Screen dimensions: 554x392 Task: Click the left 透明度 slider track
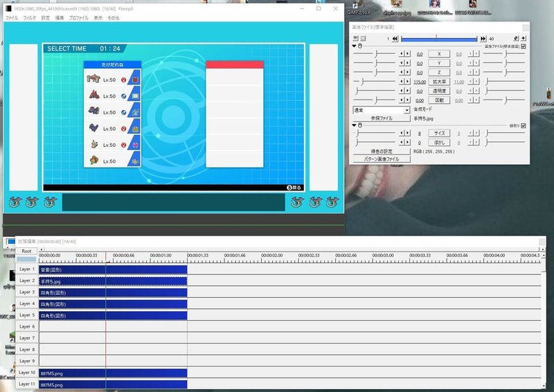[375, 91]
